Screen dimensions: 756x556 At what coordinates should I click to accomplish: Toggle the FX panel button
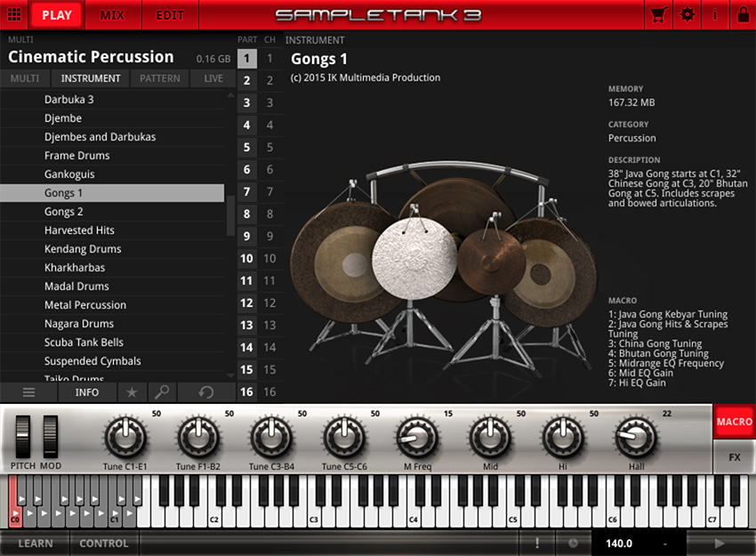tap(734, 456)
